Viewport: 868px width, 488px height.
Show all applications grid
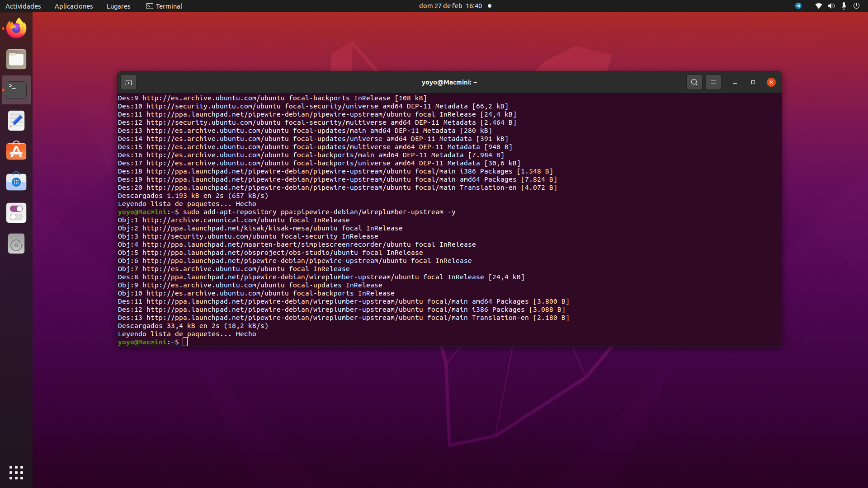click(16, 472)
